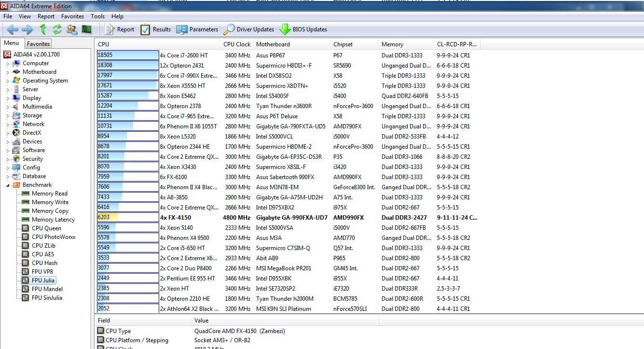644x349 pixels.
Task: Select the highlighted 4x FX-4150 result row
Action: pos(288,218)
